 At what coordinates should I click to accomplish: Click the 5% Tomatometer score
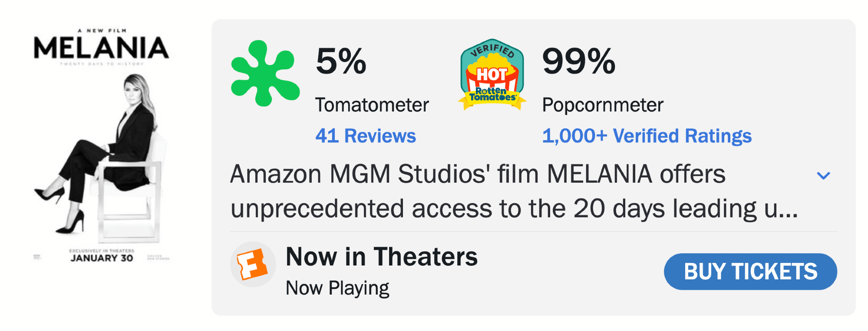[341, 61]
